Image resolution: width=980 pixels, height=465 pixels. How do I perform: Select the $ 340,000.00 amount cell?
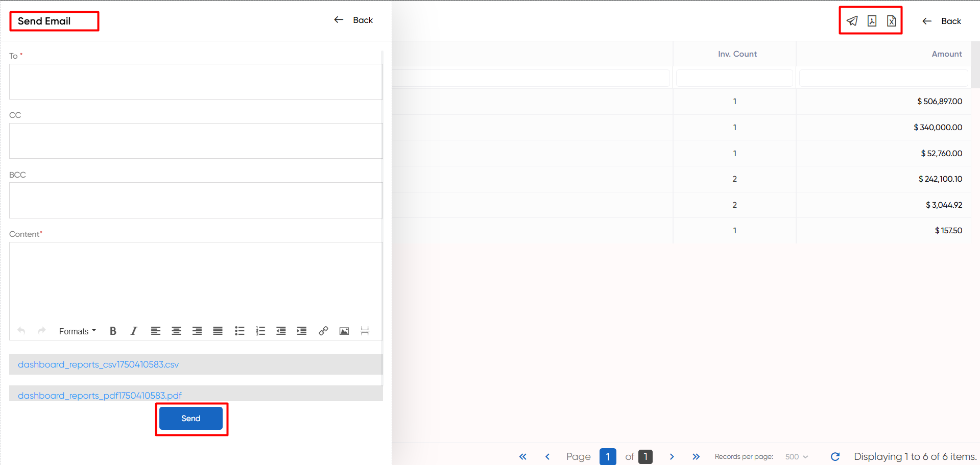tap(883, 127)
